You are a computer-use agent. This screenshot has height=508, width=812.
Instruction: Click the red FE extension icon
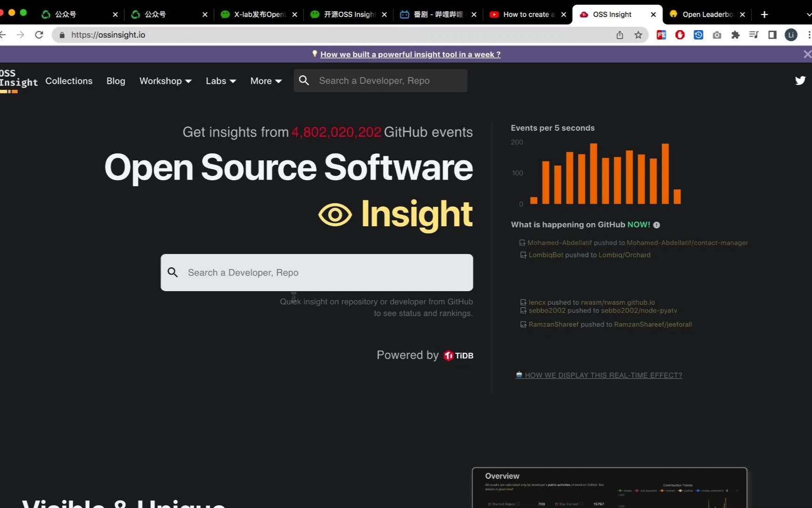coord(661,35)
